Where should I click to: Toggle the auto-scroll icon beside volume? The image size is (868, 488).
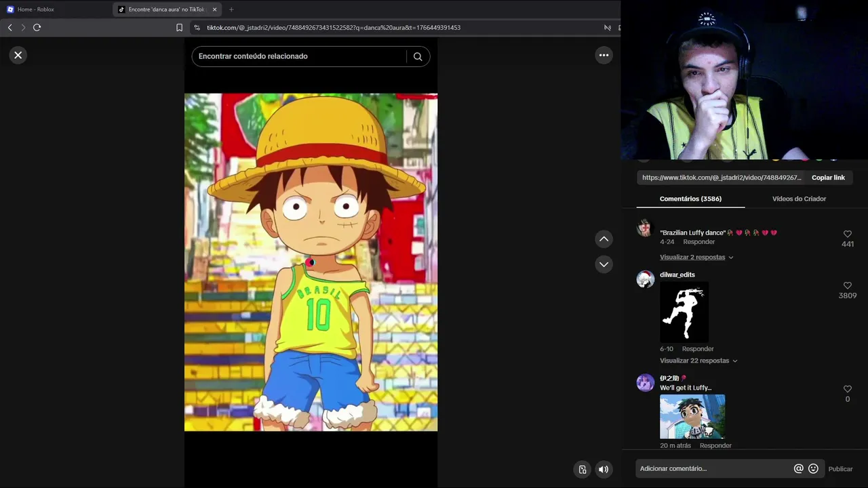click(582, 469)
